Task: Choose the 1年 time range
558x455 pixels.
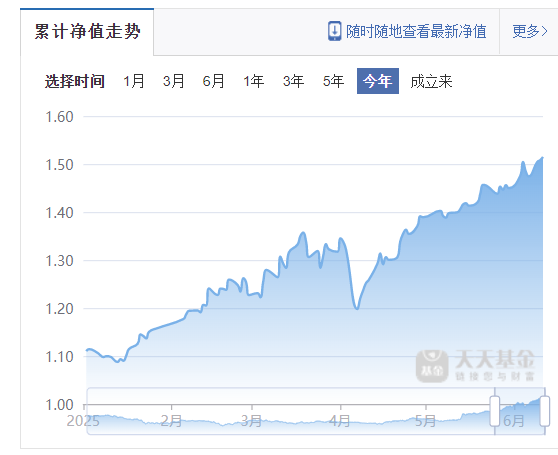Action: pyautogui.click(x=253, y=81)
